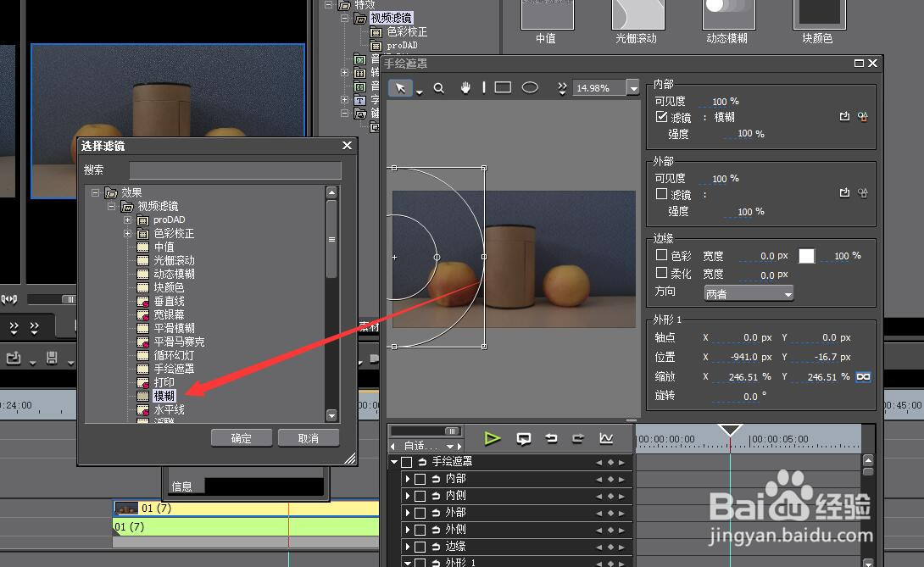Enable the edge 色彩 checkbox
924x567 pixels.
tap(662, 254)
